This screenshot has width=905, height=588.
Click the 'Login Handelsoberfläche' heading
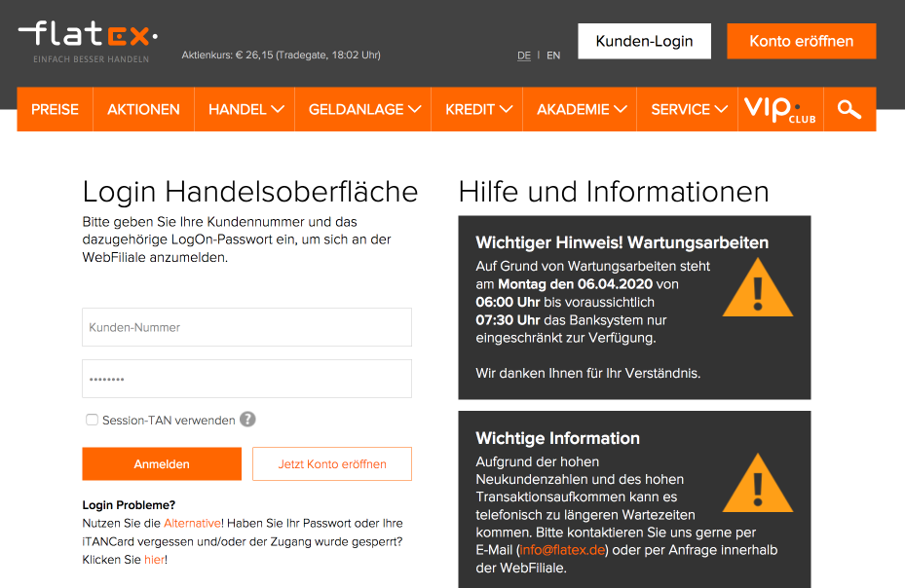(250, 192)
